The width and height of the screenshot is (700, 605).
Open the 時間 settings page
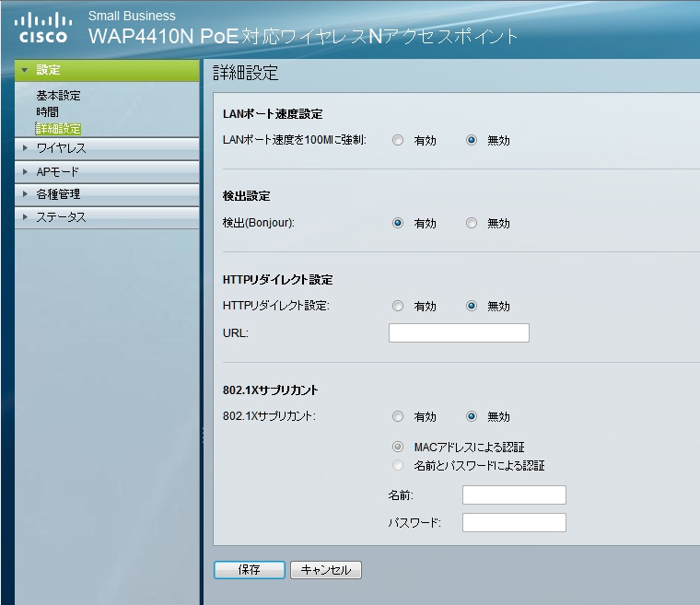point(47,112)
